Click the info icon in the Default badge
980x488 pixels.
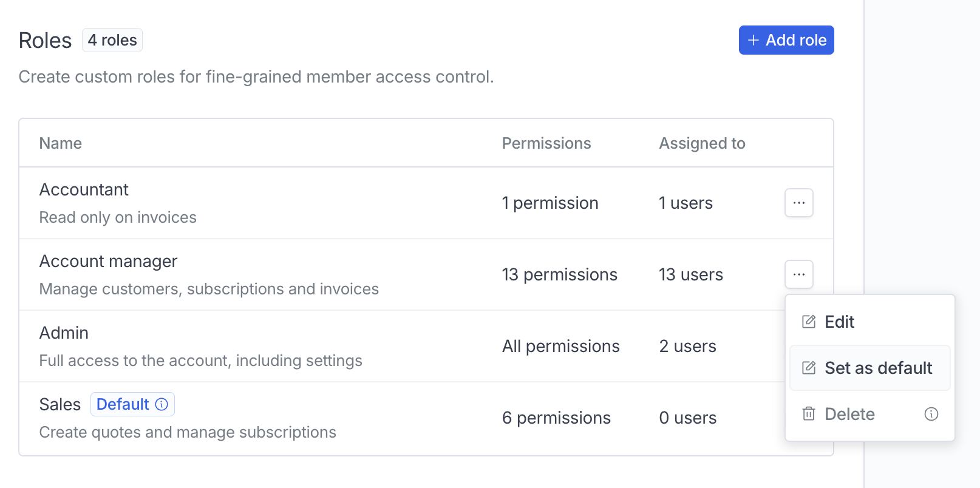pos(162,404)
